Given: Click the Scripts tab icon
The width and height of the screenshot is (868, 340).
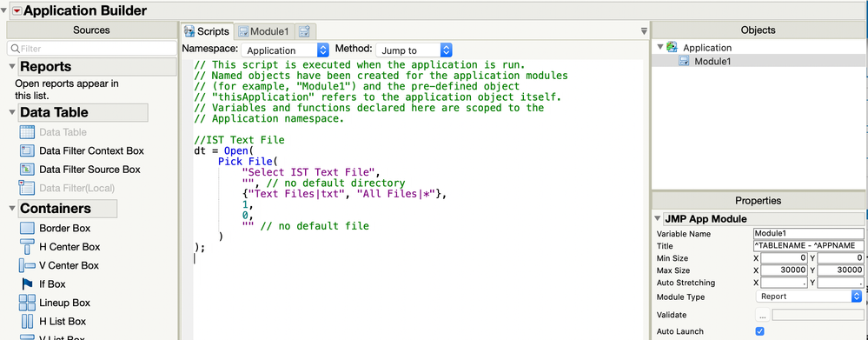Looking at the screenshot, I should [189, 31].
